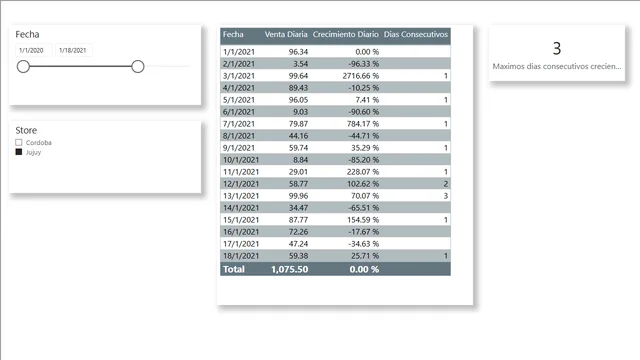Click the Store slicer title
The width and height of the screenshot is (640, 360).
26,130
